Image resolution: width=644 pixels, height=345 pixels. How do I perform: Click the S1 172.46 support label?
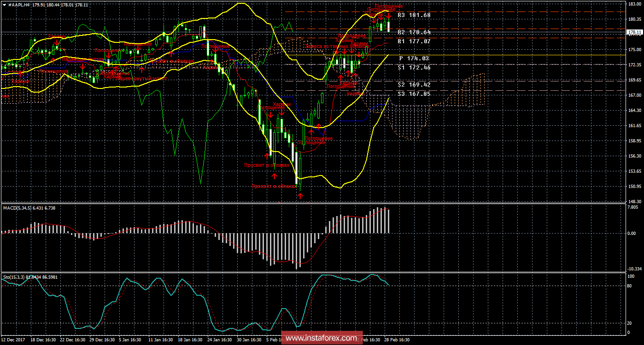click(x=413, y=67)
